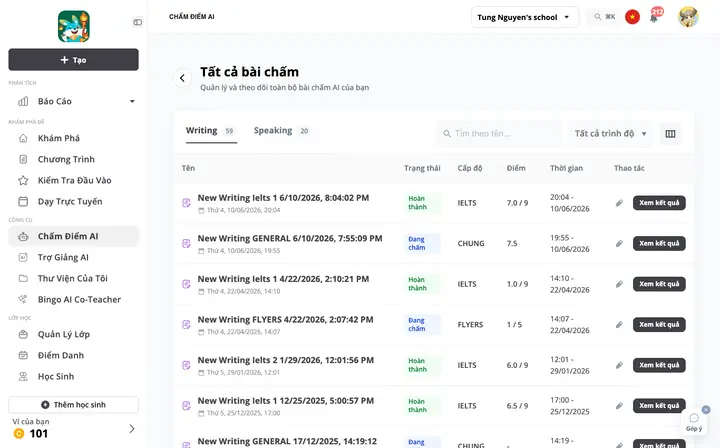Viewport: 720px width, 448px height.
Task: Switch to the Speaking tab
Action: [281, 131]
